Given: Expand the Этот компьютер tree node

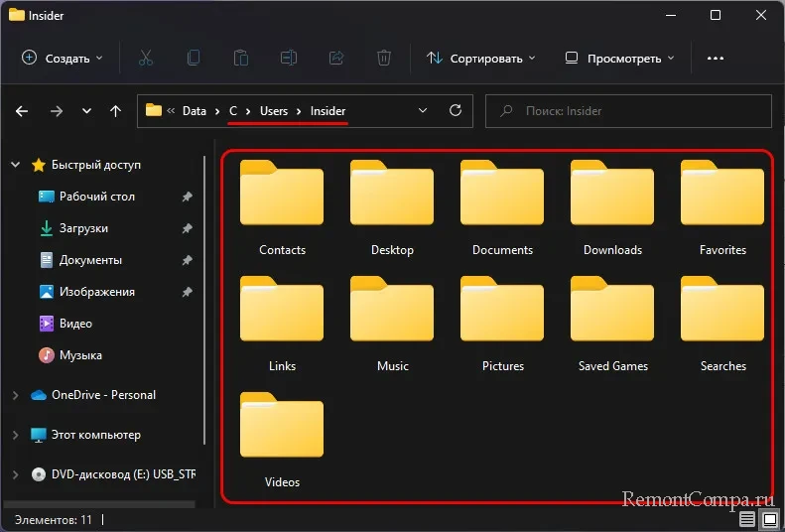Looking at the screenshot, I should tap(15, 435).
